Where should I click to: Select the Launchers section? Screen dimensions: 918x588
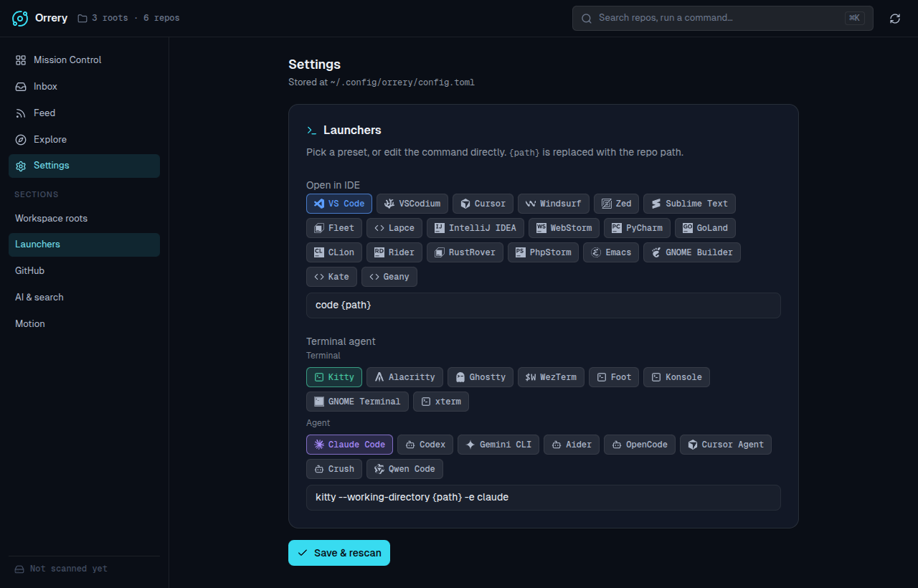(84, 245)
